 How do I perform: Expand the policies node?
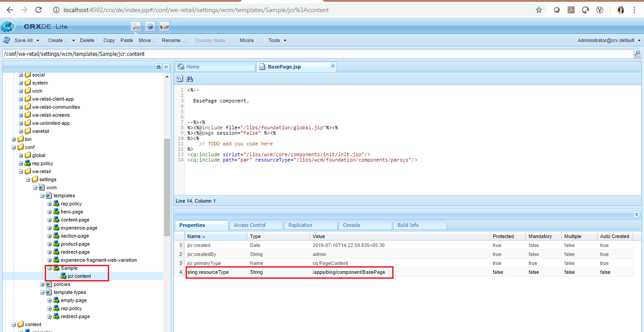coord(42,284)
